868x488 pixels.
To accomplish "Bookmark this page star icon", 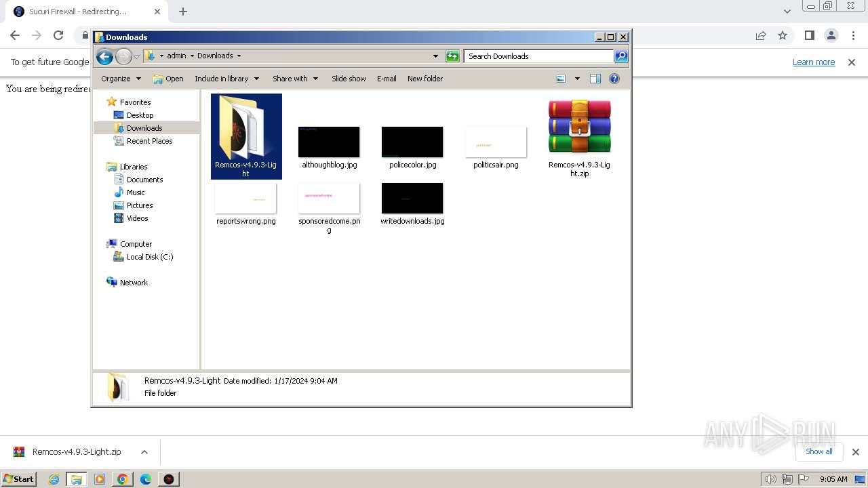I will tap(783, 35).
